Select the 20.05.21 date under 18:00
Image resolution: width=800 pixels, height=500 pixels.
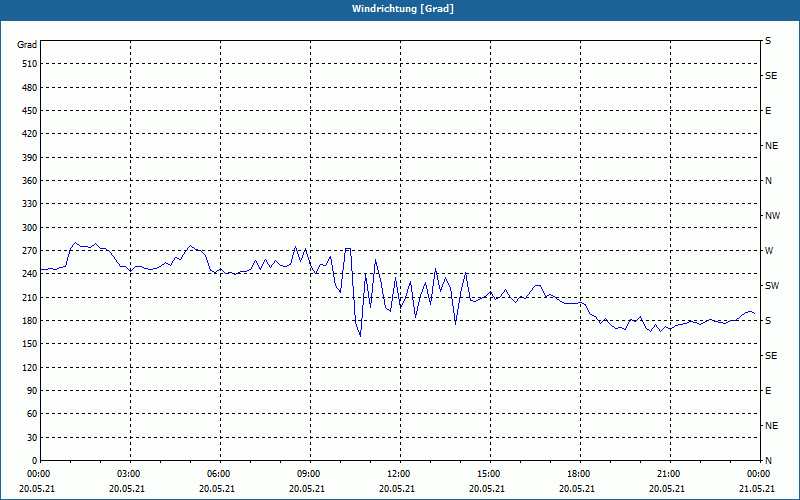[x=577, y=489]
